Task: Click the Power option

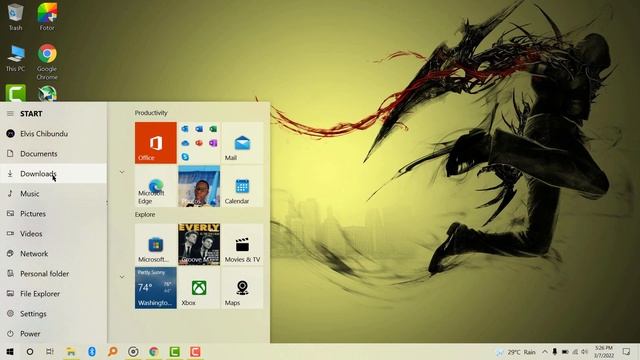Action: coord(53,333)
